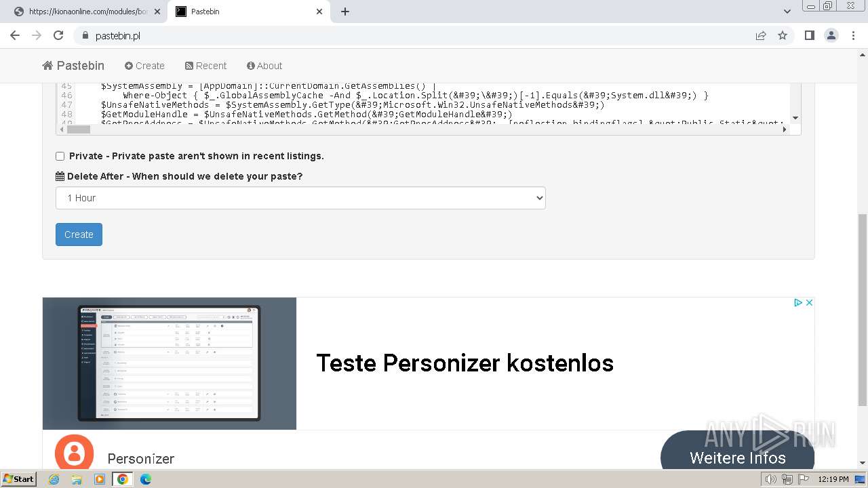
Task: Open the volume control tray icon
Action: [771, 479]
